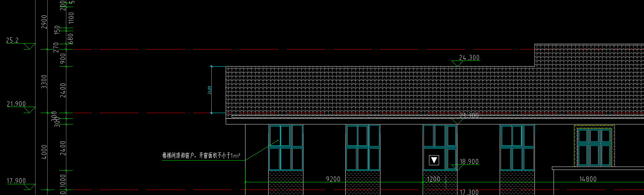Image resolution: width=644 pixels, height=195 pixels.
Task: Select the yellow-outlined window on right
Action: click(x=594, y=146)
